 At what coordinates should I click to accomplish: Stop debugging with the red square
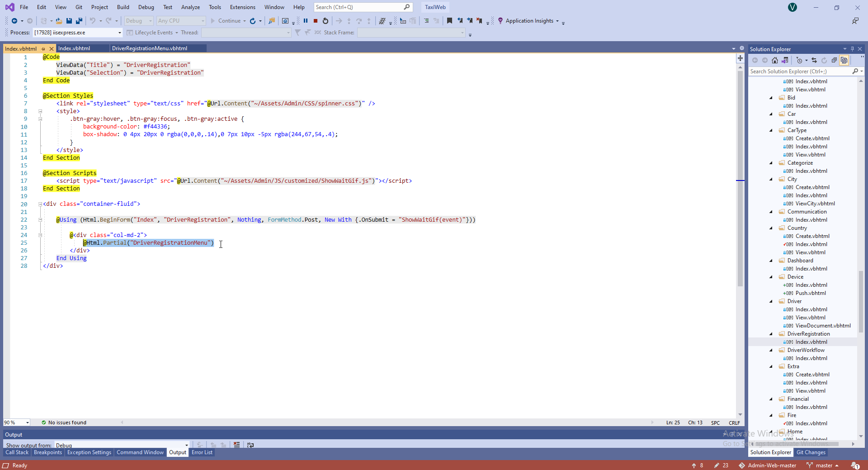click(x=316, y=21)
